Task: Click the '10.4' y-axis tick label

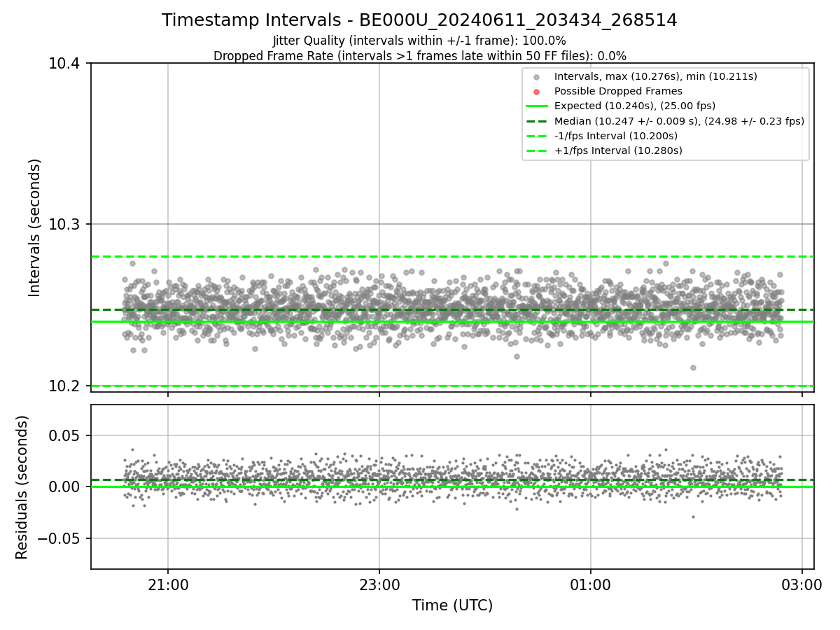Action: [64, 64]
